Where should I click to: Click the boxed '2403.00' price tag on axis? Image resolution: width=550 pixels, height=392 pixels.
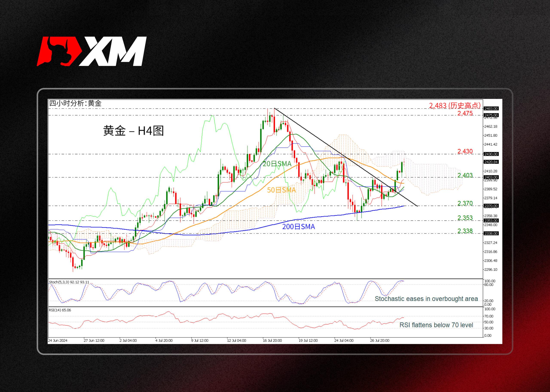pyautogui.click(x=491, y=177)
